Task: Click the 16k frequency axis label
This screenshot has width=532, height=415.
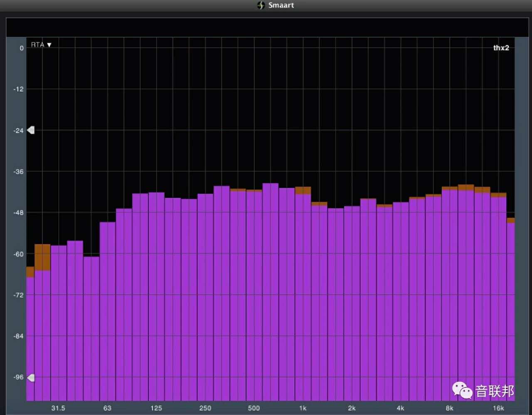Action: pos(498,408)
